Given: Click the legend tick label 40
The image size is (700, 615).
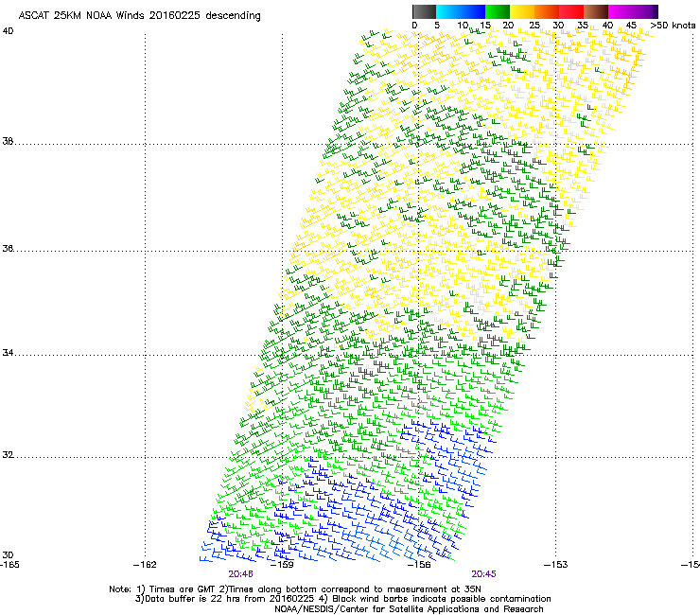Looking at the screenshot, I should [x=607, y=26].
